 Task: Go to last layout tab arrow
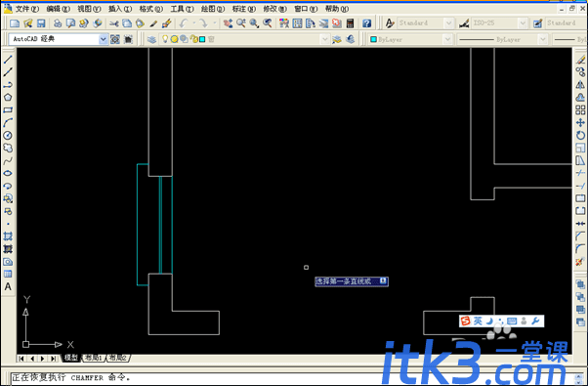[x=54, y=359]
